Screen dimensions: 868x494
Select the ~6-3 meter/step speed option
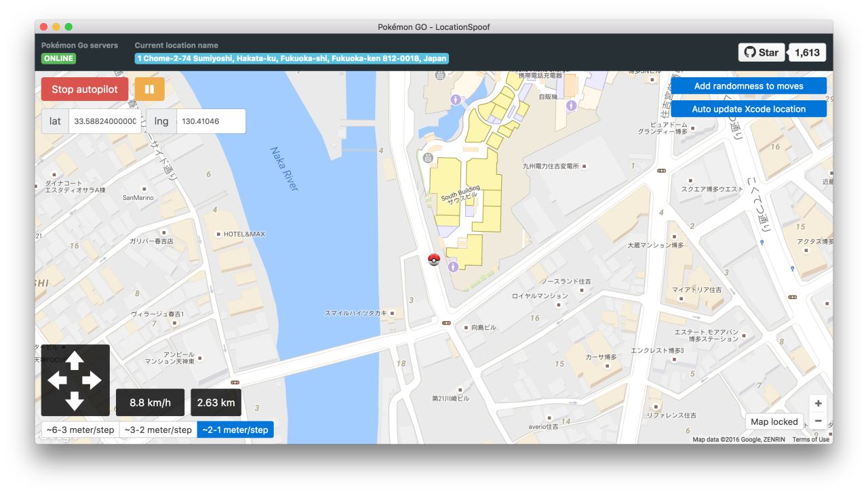point(80,430)
